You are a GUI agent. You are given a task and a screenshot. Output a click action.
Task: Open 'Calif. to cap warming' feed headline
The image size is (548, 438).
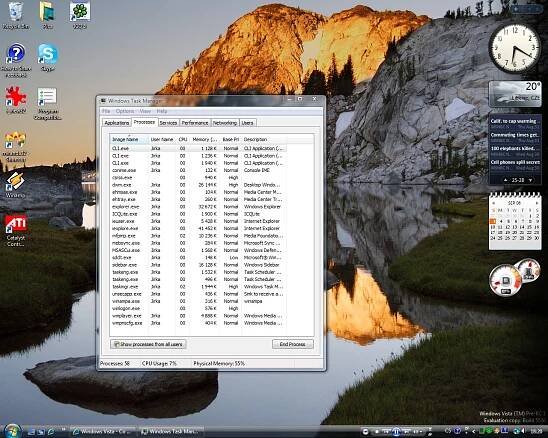513,121
